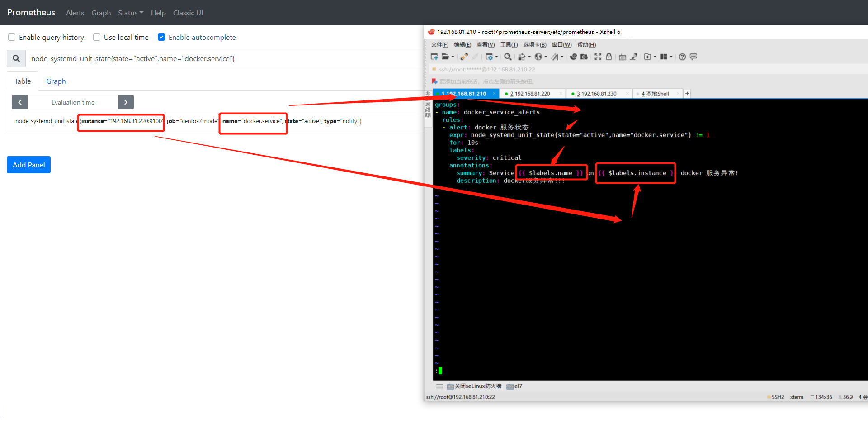868x424 pixels.
Task: Select the 192.168.81.220 session tab
Action: 532,93
